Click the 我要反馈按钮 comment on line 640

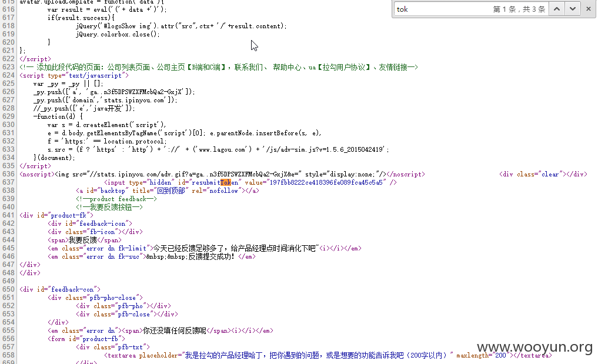pos(109,207)
